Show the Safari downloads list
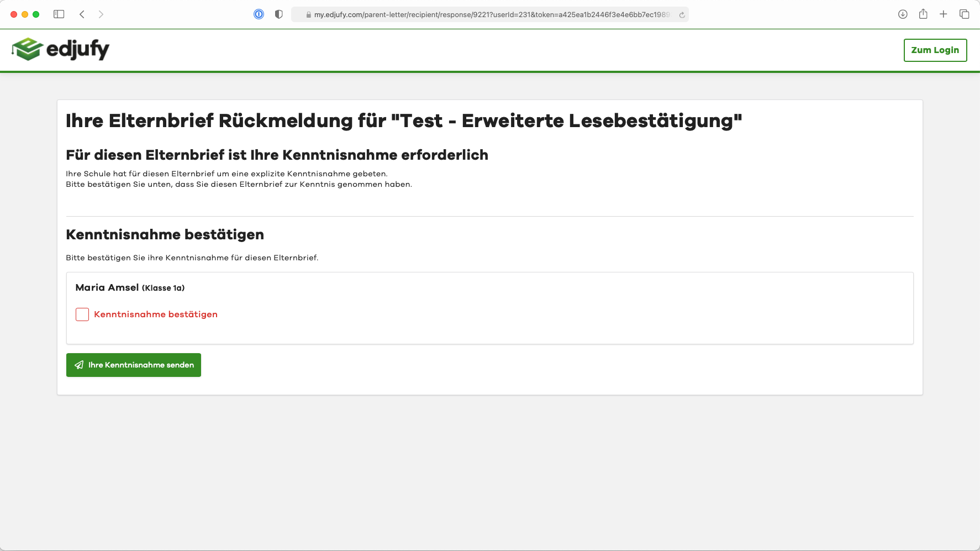 (903, 14)
